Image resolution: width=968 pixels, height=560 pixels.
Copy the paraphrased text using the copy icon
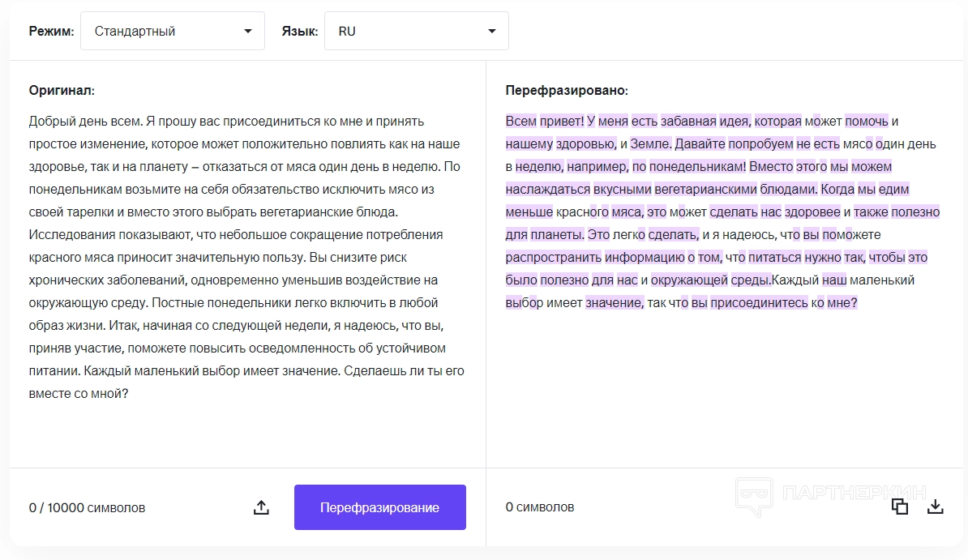tap(899, 507)
